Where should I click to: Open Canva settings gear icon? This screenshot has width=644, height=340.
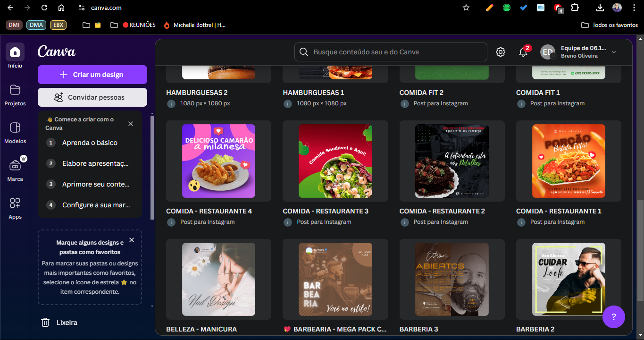click(501, 52)
